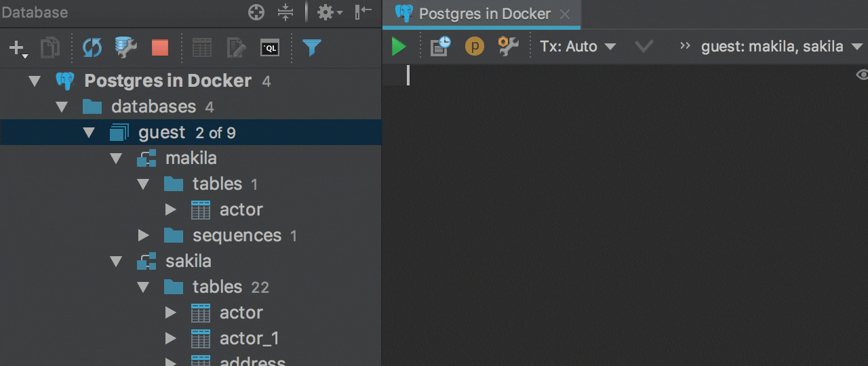The width and height of the screenshot is (868, 366).
Task: Click into the empty SQL console editor
Action: click(x=624, y=216)
